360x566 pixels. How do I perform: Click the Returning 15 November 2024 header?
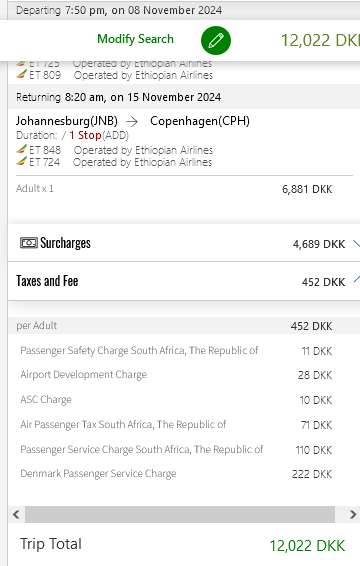click(118, 97)
